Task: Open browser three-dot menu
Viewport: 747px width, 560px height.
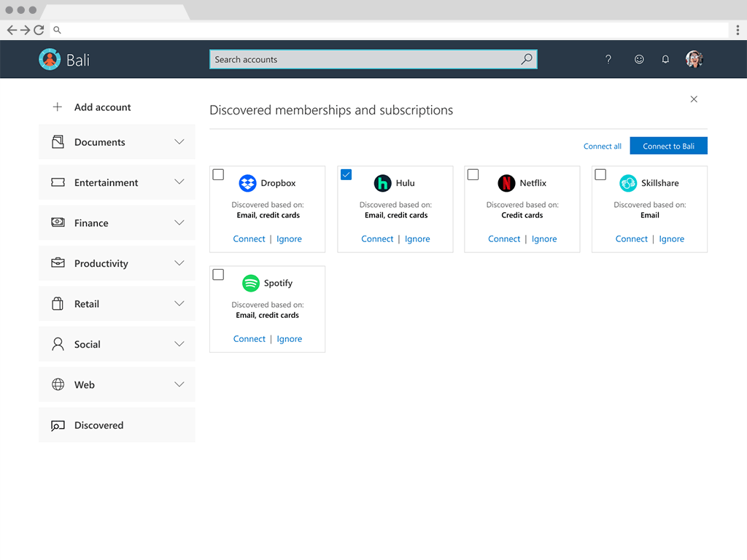Action: (738, 30)
